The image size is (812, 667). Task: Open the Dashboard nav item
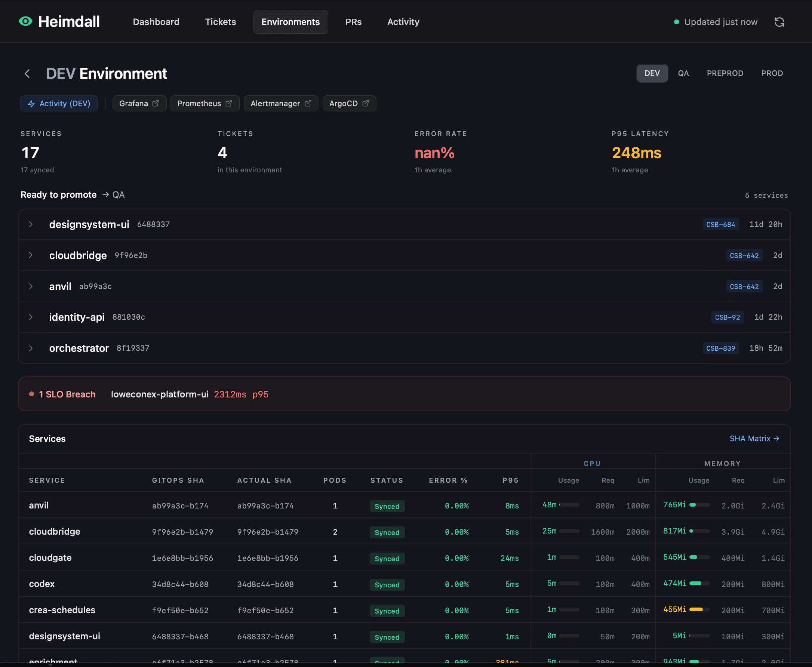point(156,22)
